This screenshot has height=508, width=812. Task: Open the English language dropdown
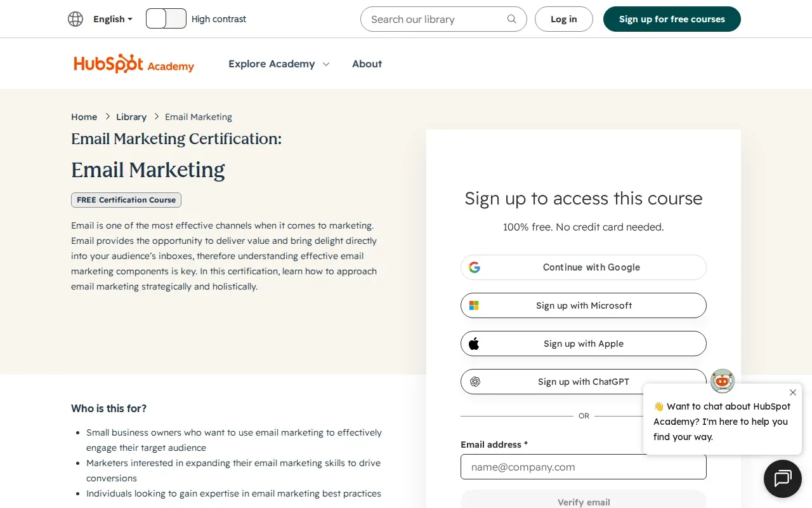113,19
